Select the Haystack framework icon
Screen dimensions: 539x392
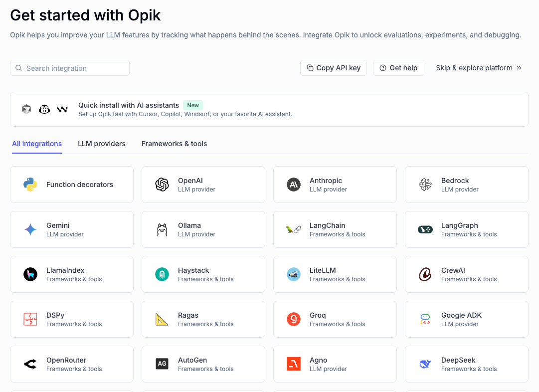[x=162, y=274]
